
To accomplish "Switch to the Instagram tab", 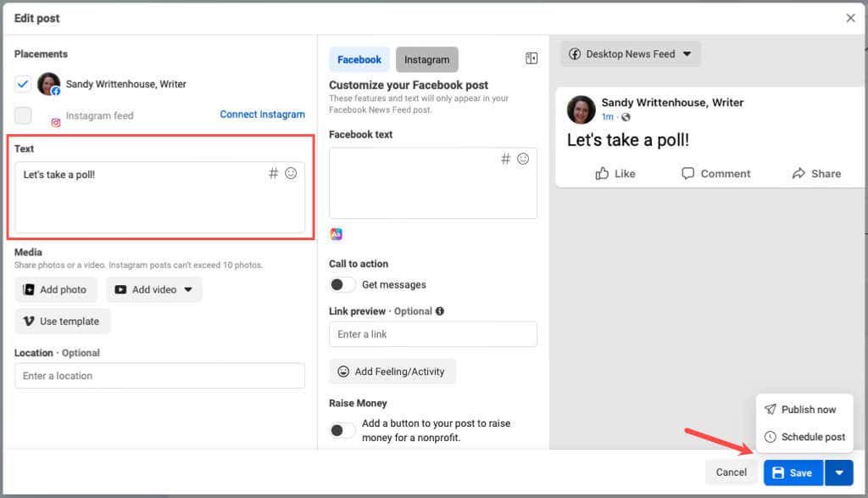I will pyautogui.click(x=426, y=59).
